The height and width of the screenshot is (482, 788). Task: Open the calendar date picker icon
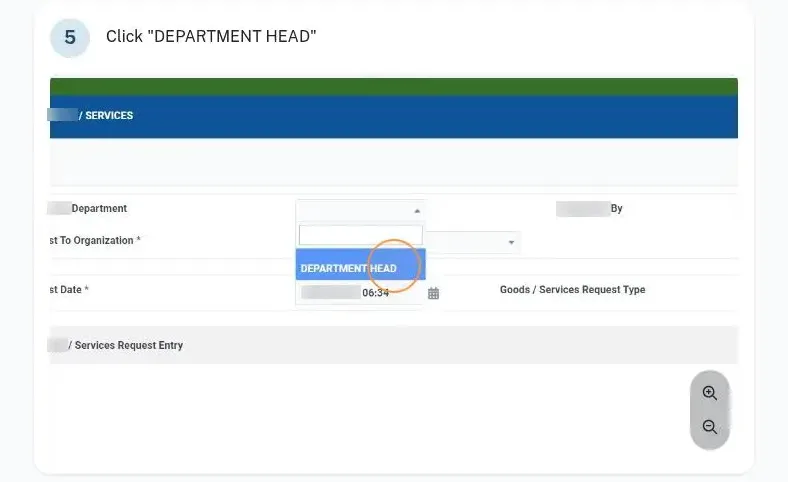pos(433,294)
